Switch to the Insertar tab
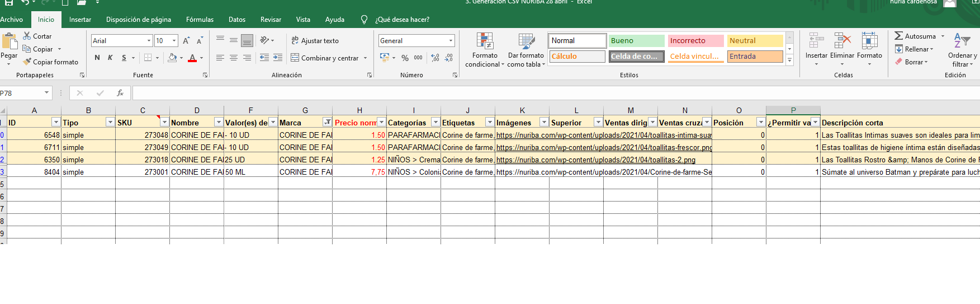Viewport: 980px width, 304px height. 80,20
